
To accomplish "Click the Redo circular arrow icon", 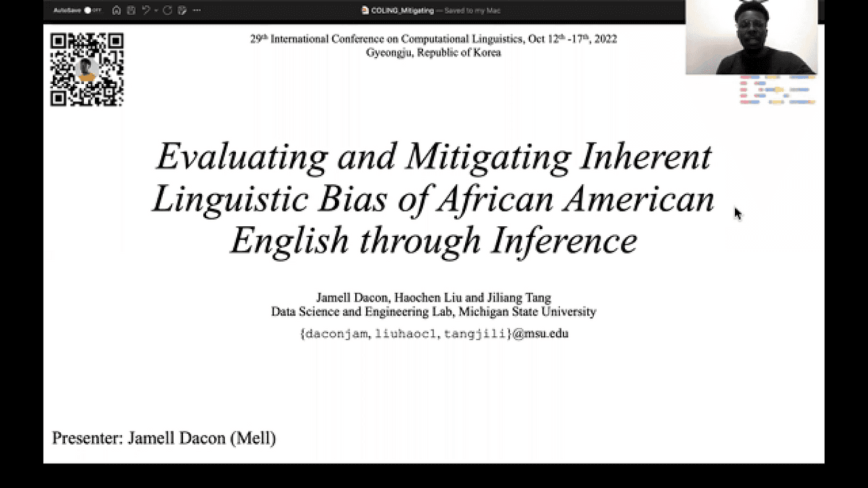I will (x=168, y=11).
